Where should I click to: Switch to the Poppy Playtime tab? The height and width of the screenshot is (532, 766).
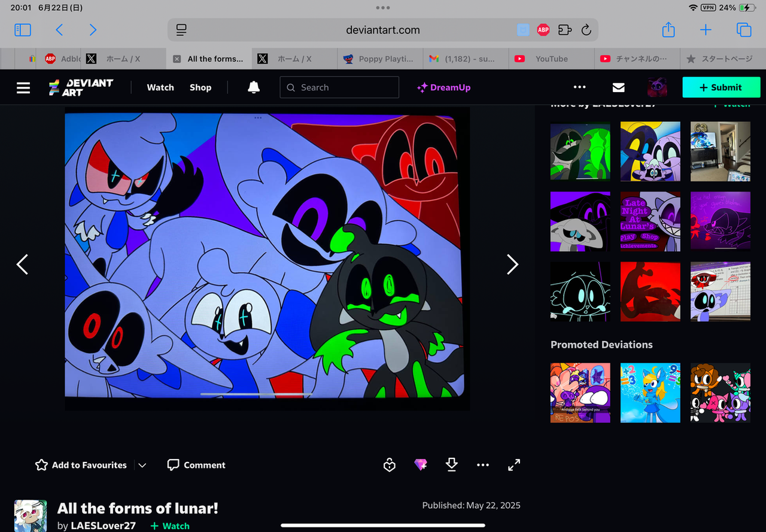(380, 59)
